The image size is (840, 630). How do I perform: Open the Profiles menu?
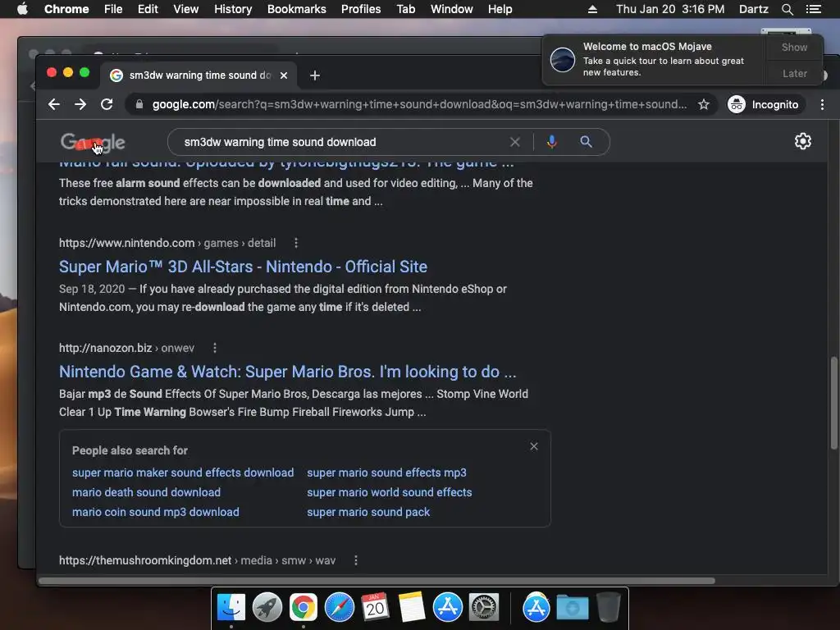(x=361, y=9)
